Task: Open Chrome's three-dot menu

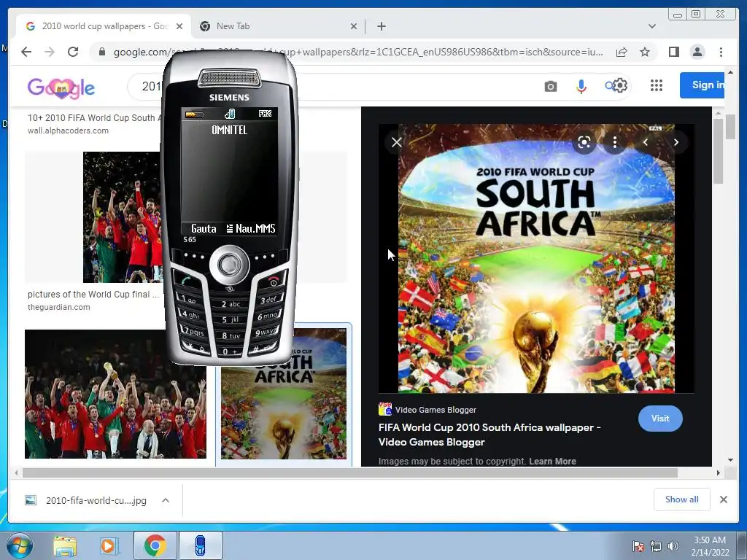Action: [721, 52]
